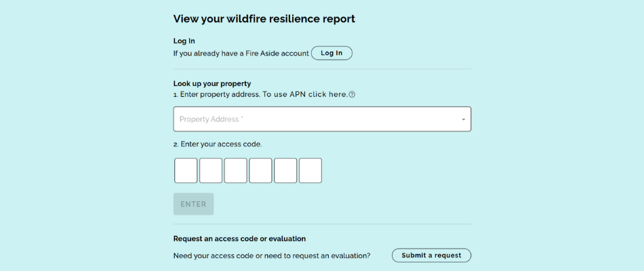Screen dimensions: 644x271
Task: Click the Submit a request button
Action: click(x=431, y=255)
